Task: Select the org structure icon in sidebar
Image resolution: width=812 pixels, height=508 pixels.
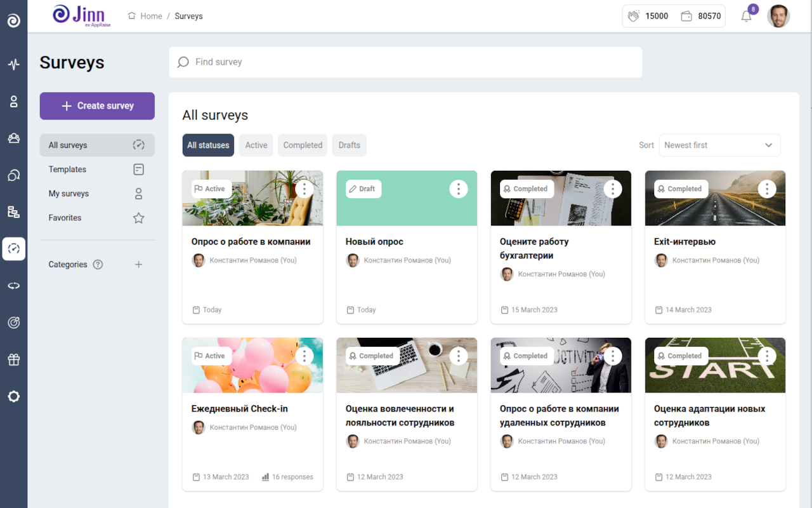Action: [x=14, y=212]
